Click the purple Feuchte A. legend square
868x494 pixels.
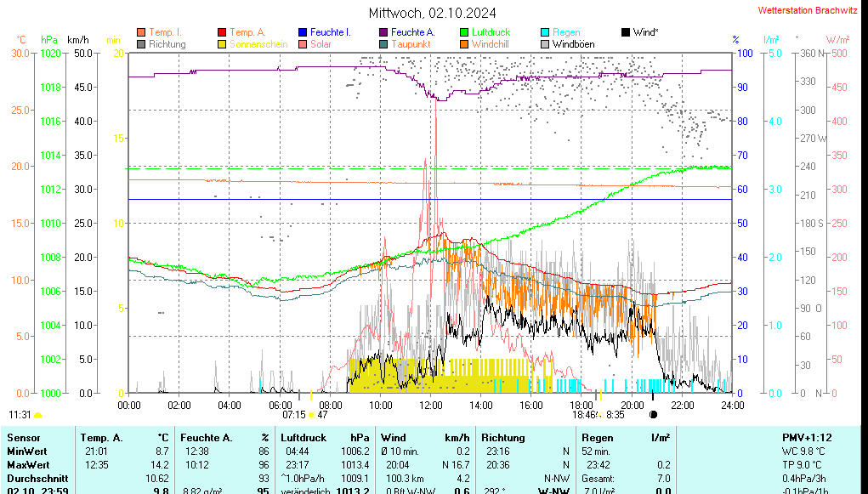pyautogui.click(x=383, y=32)
